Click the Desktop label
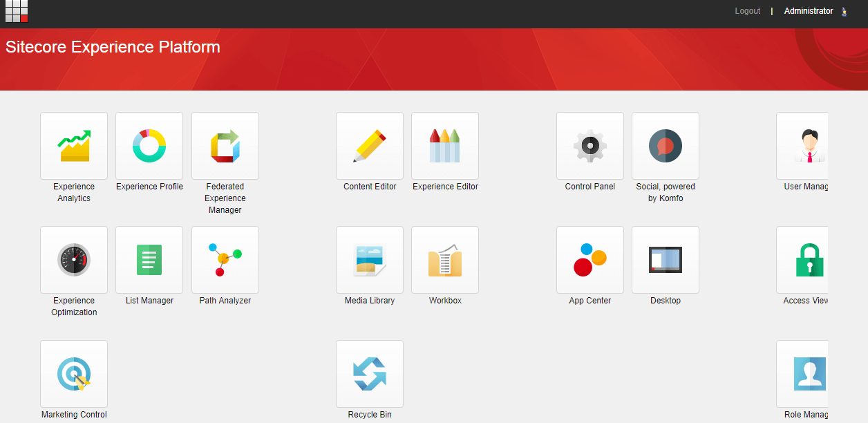Screen dimensions: 868x423 pyautogui.click(x=666, y=301)
